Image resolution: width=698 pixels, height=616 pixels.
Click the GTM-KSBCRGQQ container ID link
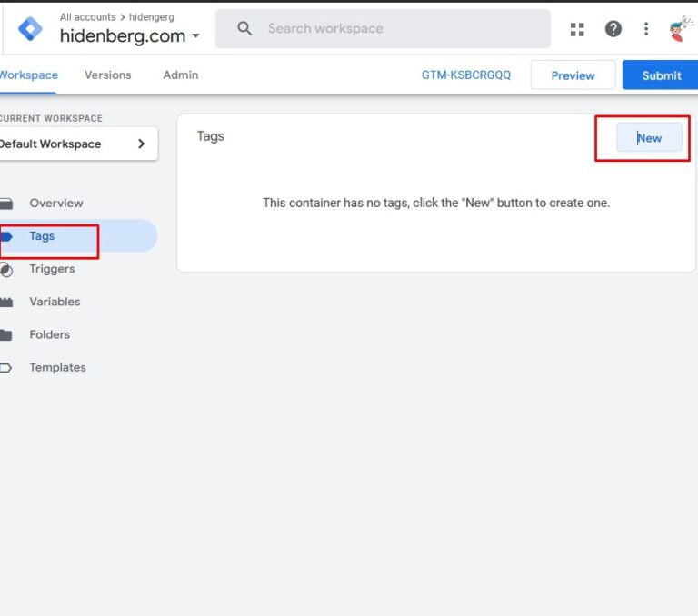[x=466, y=75]
